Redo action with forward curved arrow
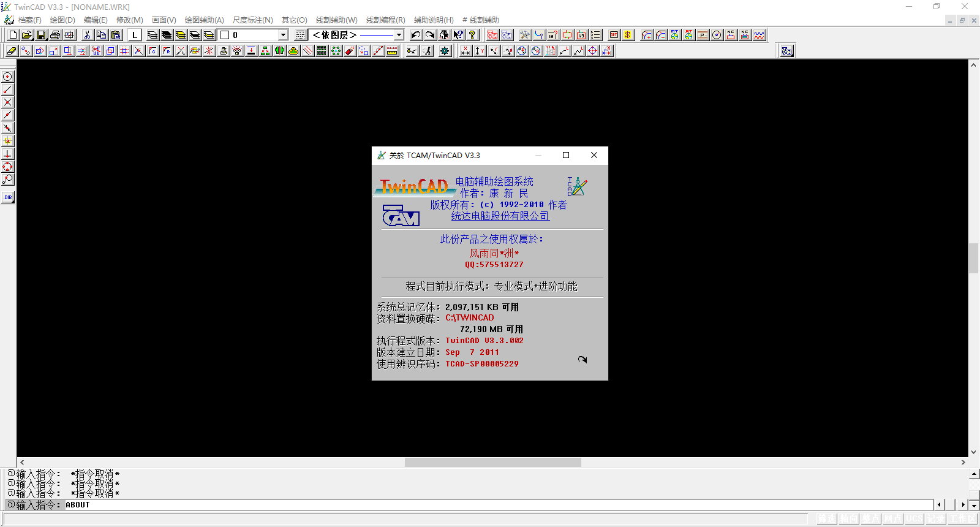980x527 pixels. point(430,35)
